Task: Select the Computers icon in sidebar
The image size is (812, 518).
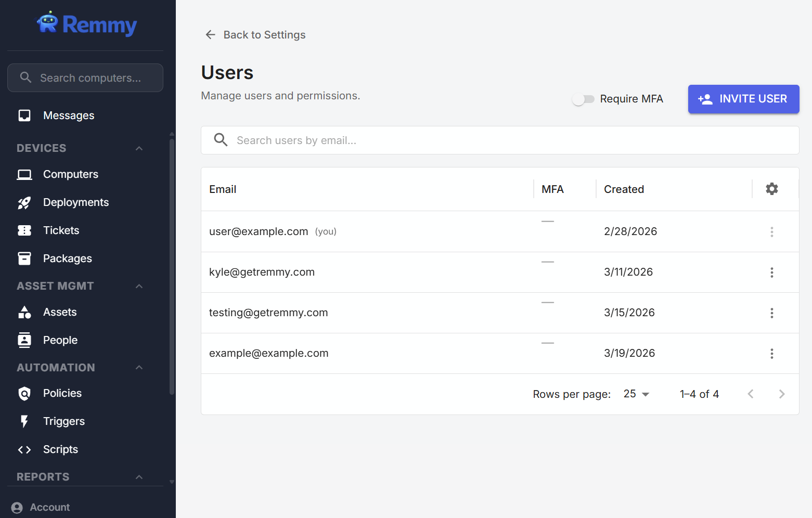Action: (x=24, y=174)
